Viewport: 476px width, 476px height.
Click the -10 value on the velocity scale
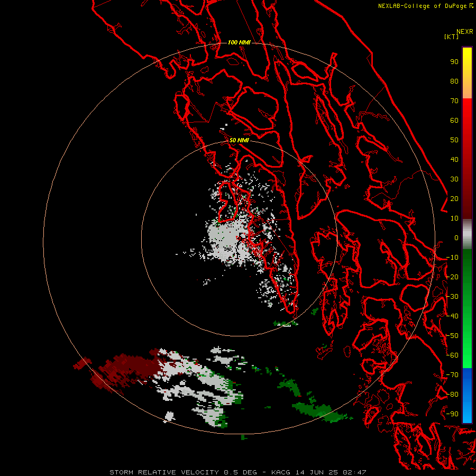point(452,258)
